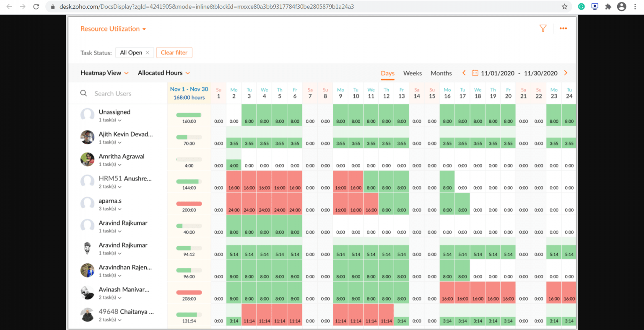Open the filter funnel icon
The image size is (644, 330).
pyautogui.click(x=543, y=28)
